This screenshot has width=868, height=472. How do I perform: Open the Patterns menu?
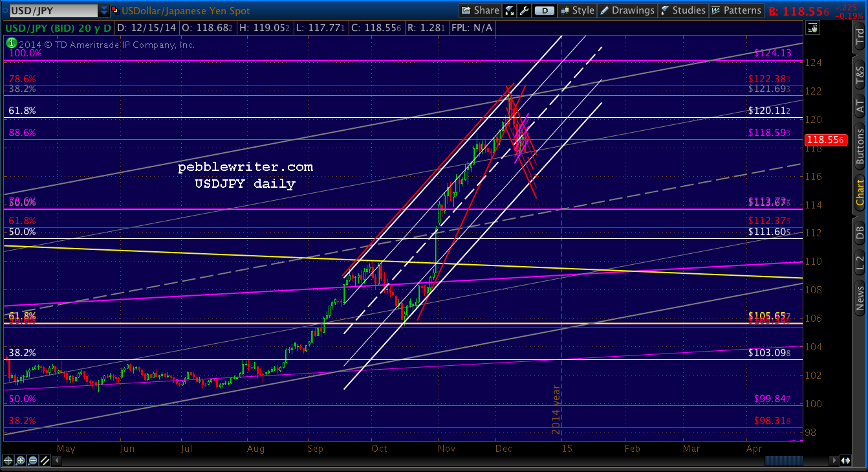click(x=736, y=10)
